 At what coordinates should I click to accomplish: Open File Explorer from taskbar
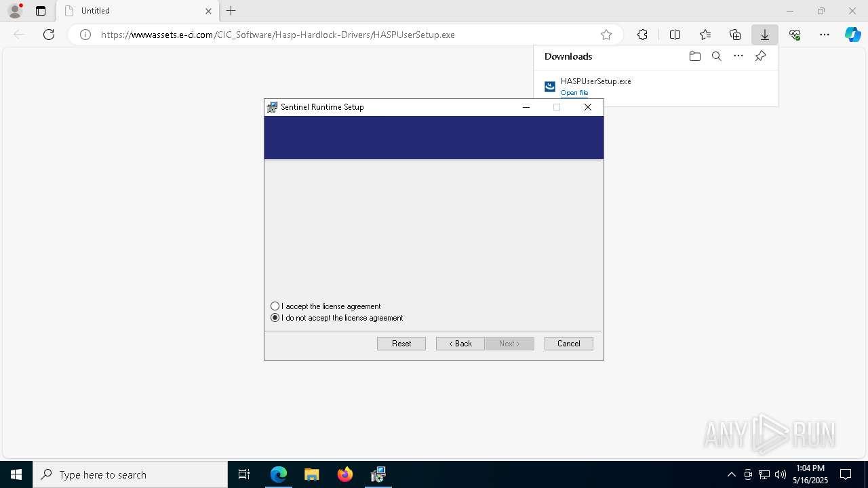point(312,474)
